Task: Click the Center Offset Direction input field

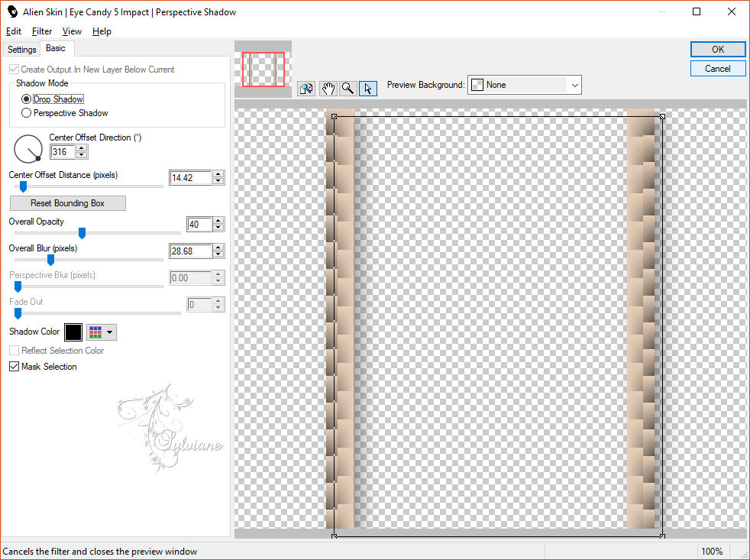Action: [63, 152]
